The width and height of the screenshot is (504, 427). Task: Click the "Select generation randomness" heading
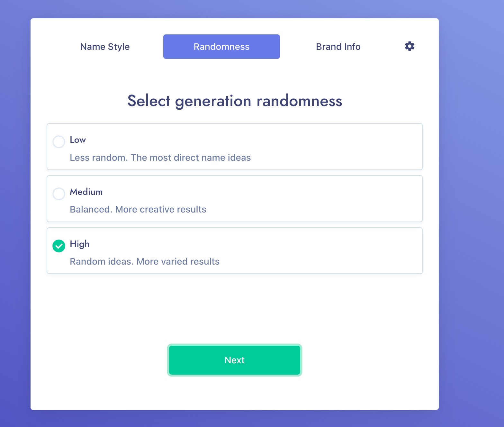point(235,101)
